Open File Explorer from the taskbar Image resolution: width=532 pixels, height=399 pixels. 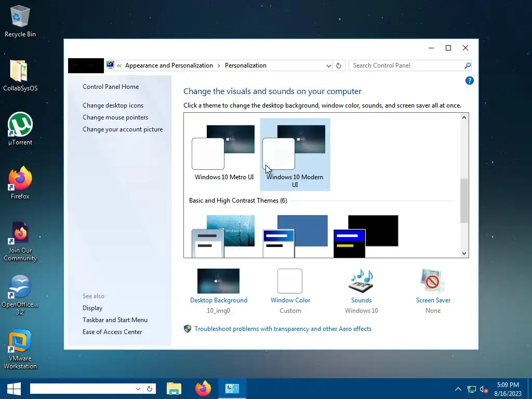[174, 389]
